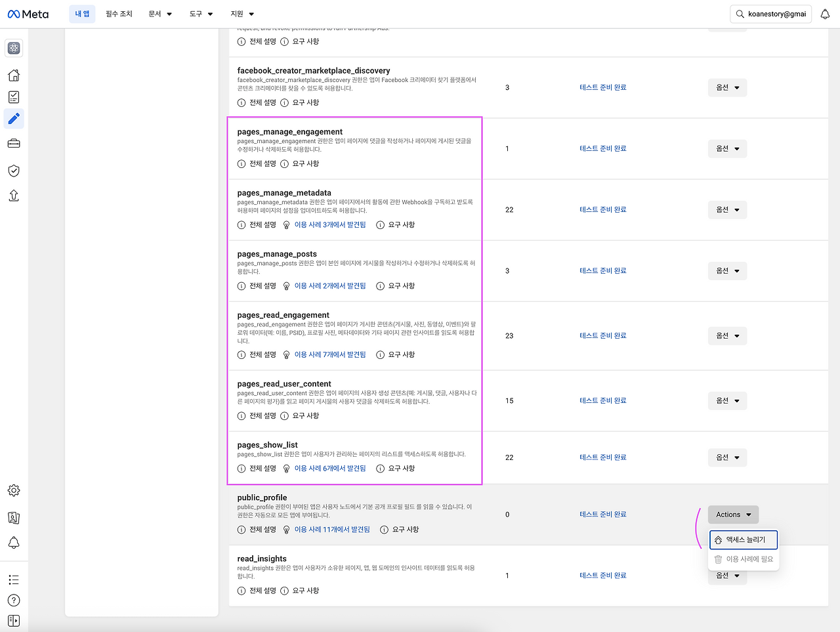Click the count 23 in pages_read_engagement row
This screenshot has width=840, height=632.
tap(509, 336)
